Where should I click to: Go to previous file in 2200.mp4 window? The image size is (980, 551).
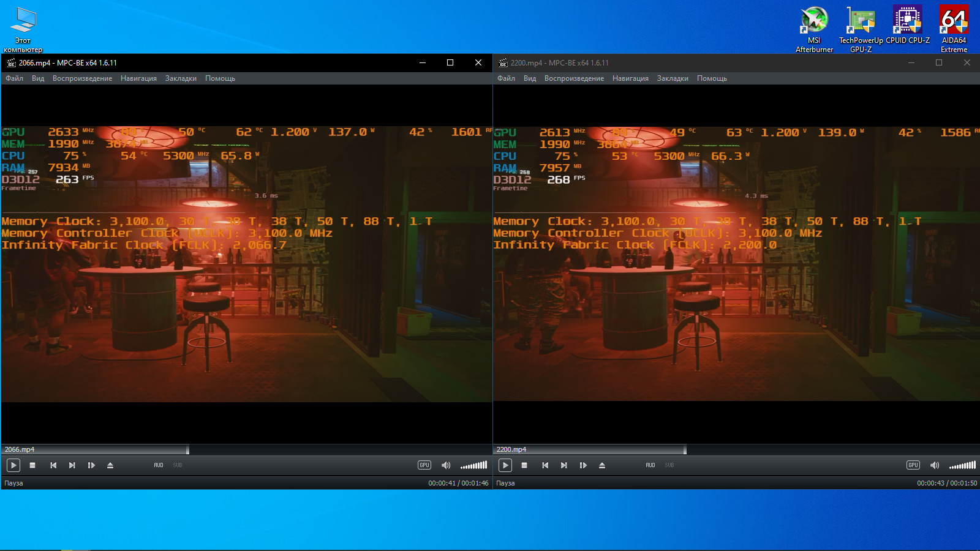point(545,465)
